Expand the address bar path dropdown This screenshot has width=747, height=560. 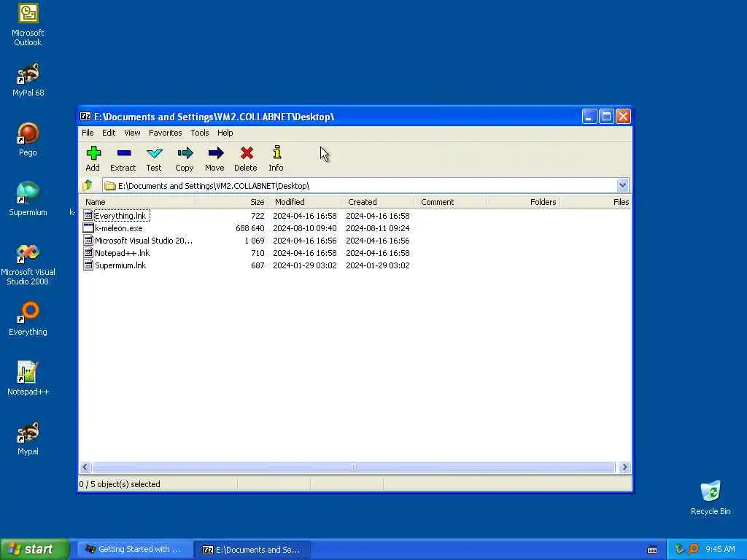(x=622, y=185)
